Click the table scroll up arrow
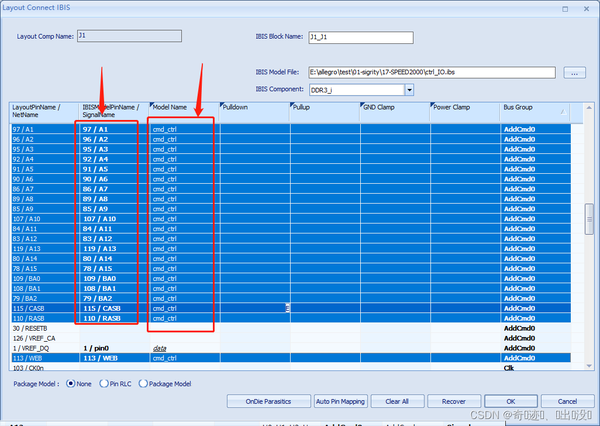 [589, 108]
